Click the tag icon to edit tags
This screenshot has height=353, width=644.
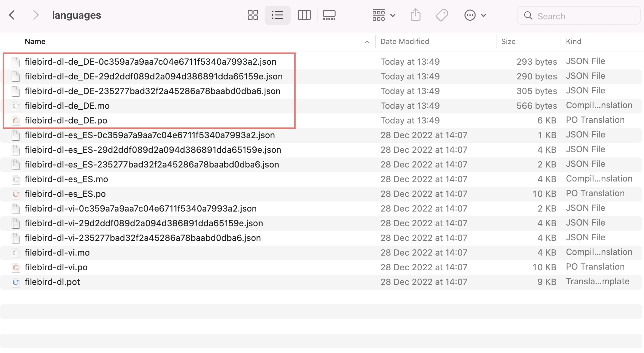click(x=442, y=15)
